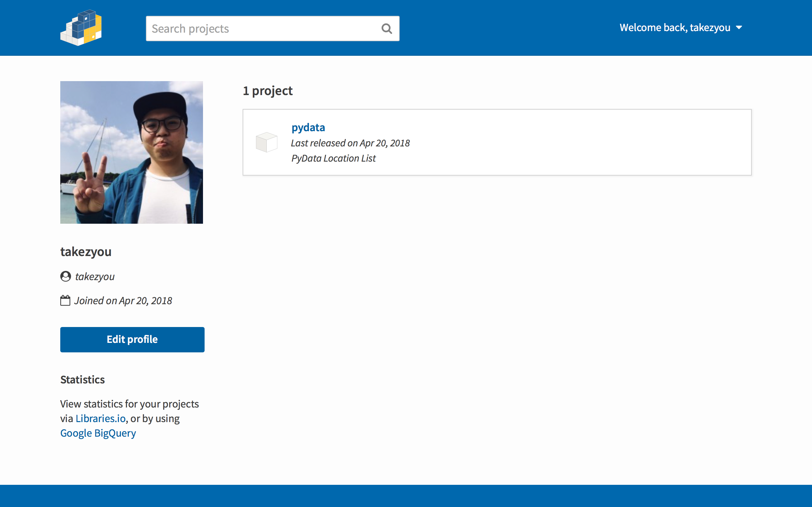
Task: Click the takezyou name heading
Action: (86, 252)
